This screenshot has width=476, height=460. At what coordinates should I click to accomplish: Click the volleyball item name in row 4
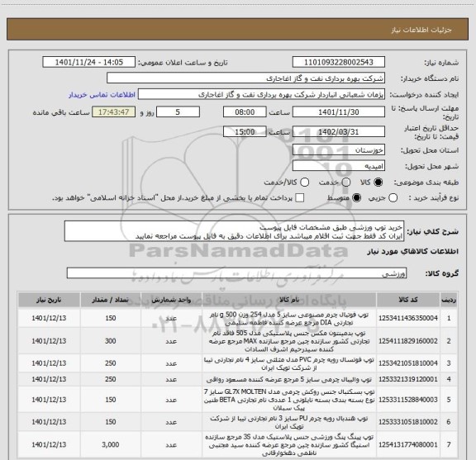pyautogui.click(x=289, y=380)
